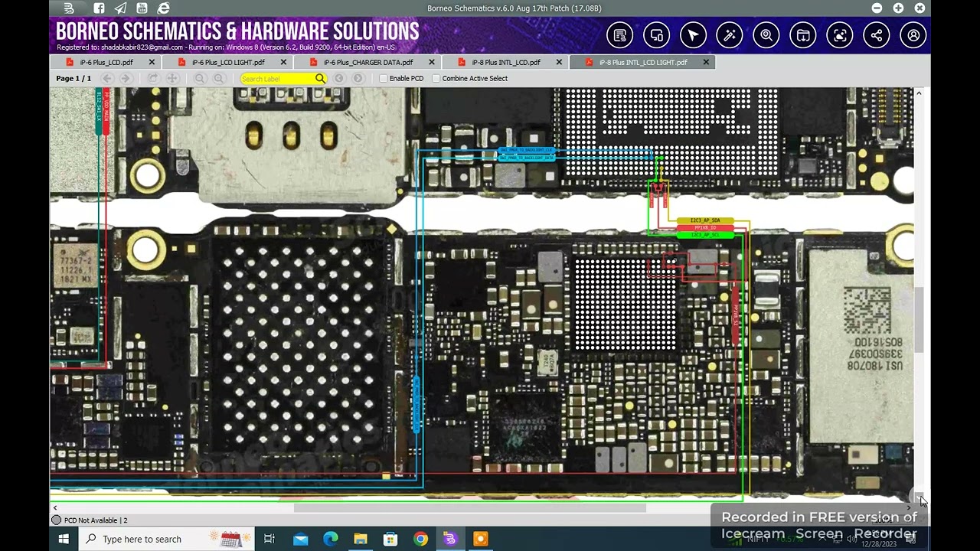
Task: Enable the PCD checkbox
Action: [x=384, y=79]
